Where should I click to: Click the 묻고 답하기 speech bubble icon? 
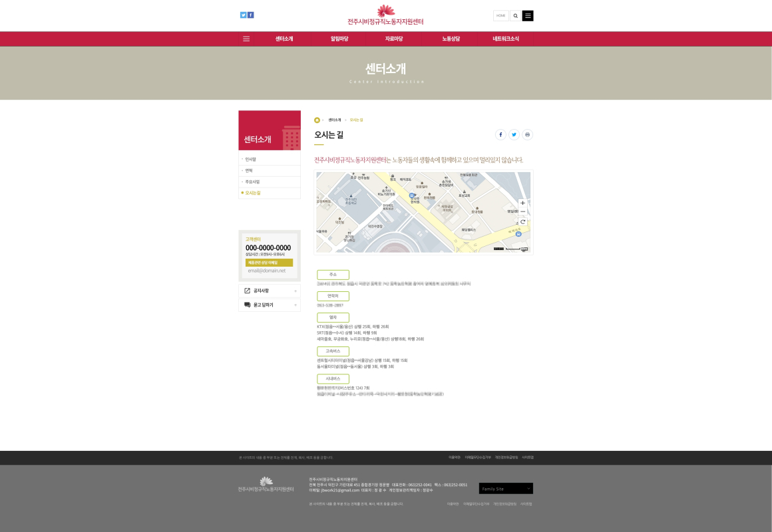coord(247,305)
